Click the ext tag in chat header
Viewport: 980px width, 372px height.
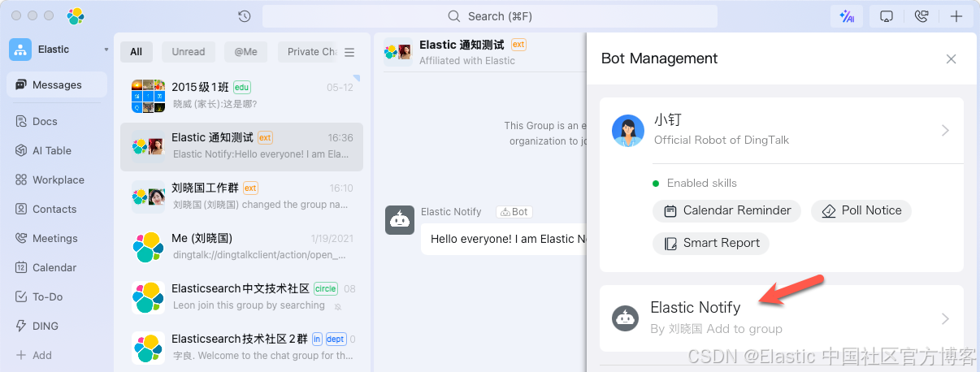(518, 45)
